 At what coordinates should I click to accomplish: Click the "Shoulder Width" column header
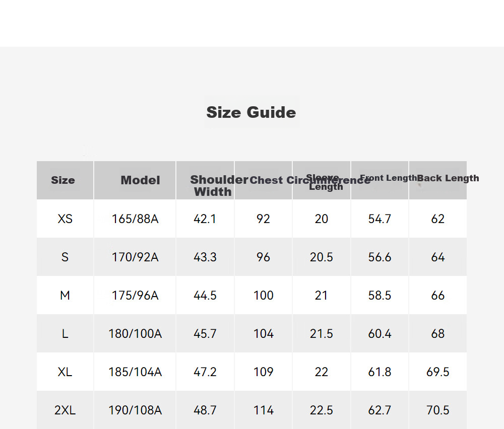[219, 186]
